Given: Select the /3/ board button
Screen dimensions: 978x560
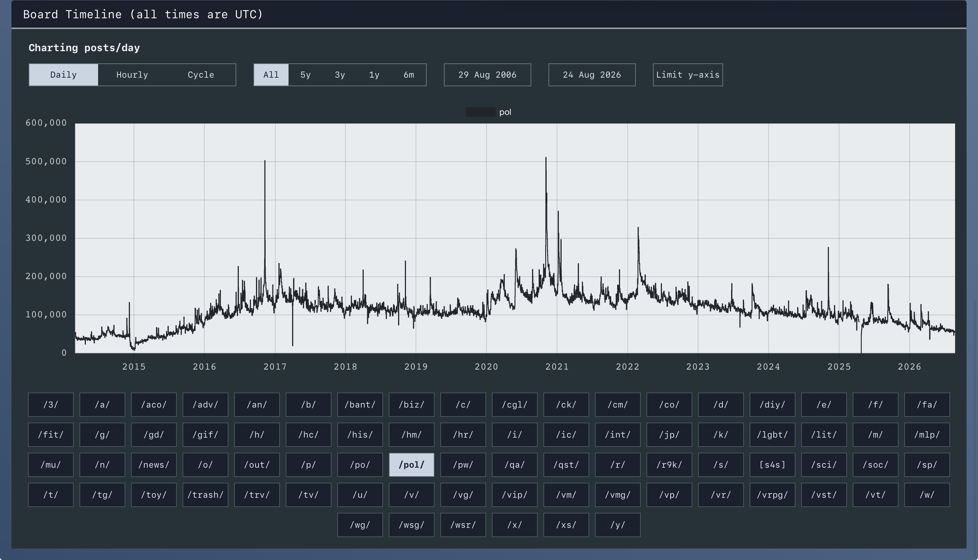Looking at the screenshot, I should tap(51, 405).
